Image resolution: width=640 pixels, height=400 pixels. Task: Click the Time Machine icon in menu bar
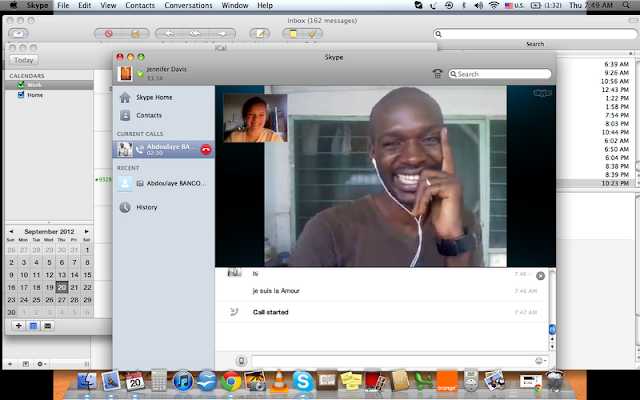[x=449, y=5]
